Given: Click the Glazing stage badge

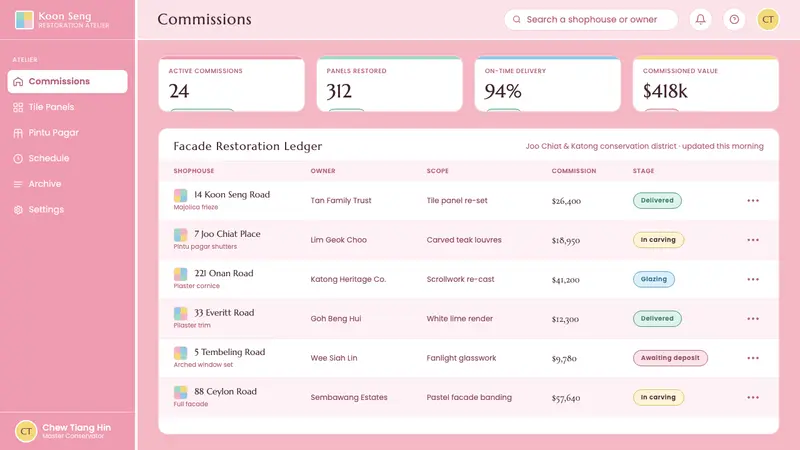Looking at the screenshot, I should coord(654,279).
